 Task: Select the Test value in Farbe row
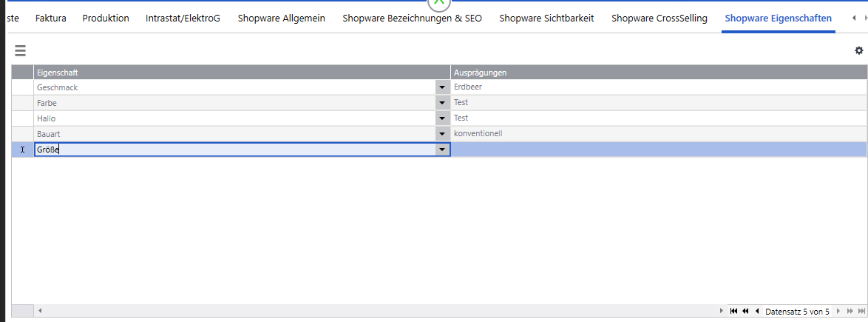659,103
